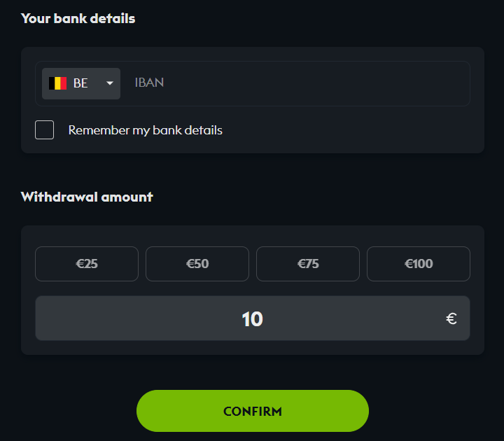Click the 'Remember my bank details' label
The width and height of the screenshot is (504, 441).
[145, 130]
